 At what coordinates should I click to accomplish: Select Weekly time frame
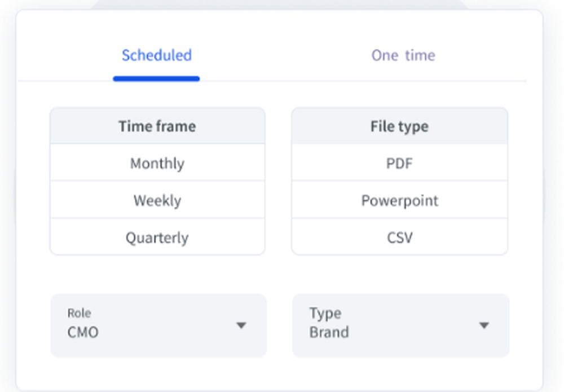click(157, 200)
